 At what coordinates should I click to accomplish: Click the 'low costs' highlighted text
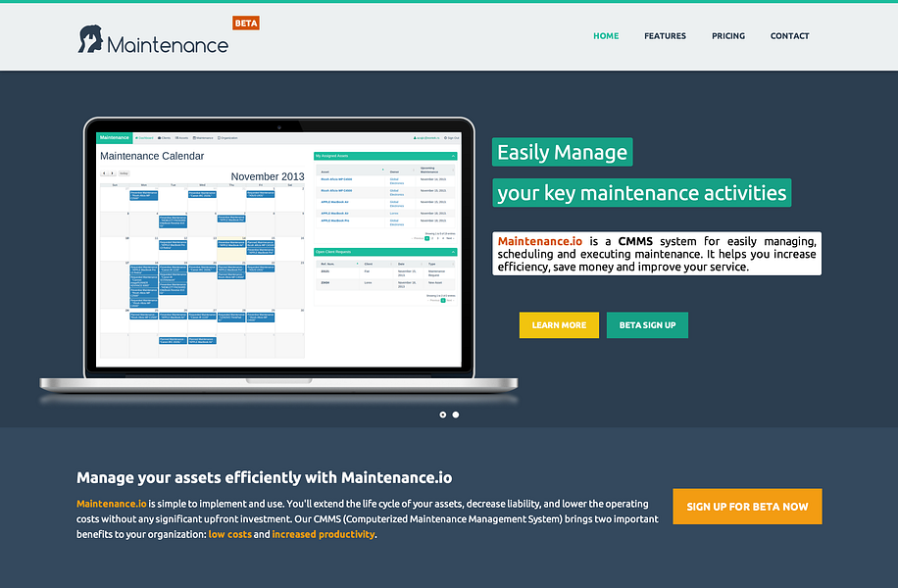tap(229, 534)
